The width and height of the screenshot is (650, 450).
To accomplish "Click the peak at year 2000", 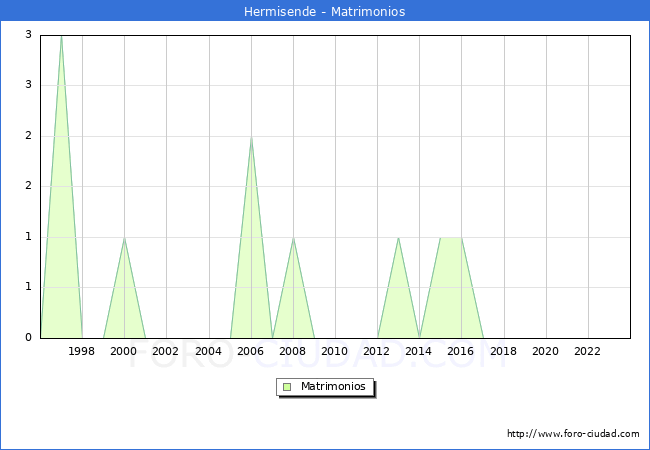I will (124, 238).
